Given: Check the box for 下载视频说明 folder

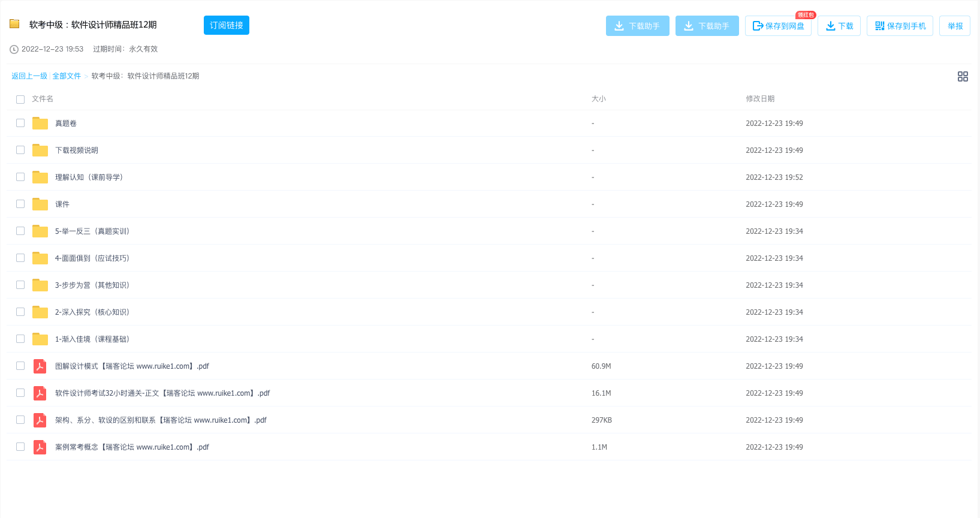Looking at the screenshot, I should pos(20,150).
